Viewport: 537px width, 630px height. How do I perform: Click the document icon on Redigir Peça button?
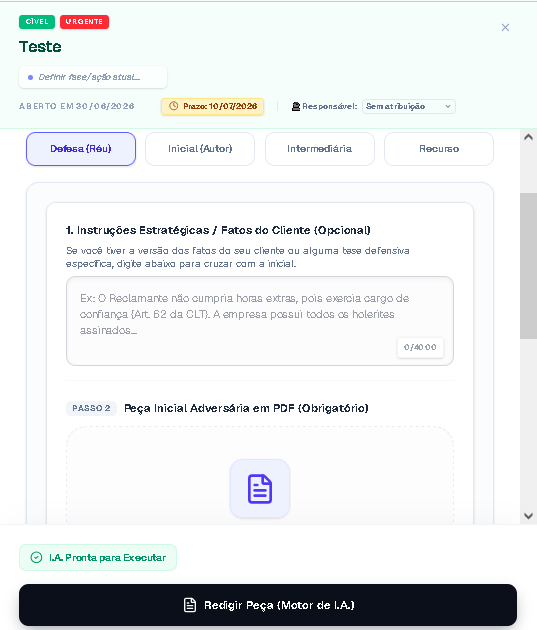(x=190, y=605)
